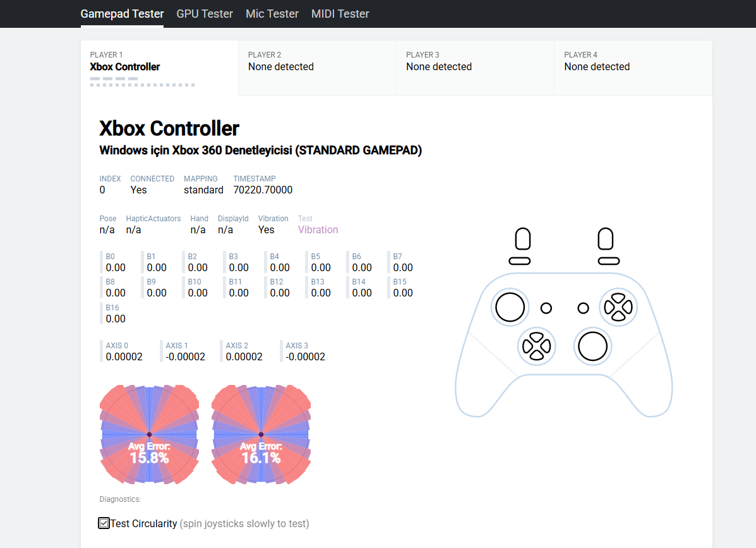Open the Mic Tester page
The height and width of the screenshot is (548, 756).
point(272,14)
